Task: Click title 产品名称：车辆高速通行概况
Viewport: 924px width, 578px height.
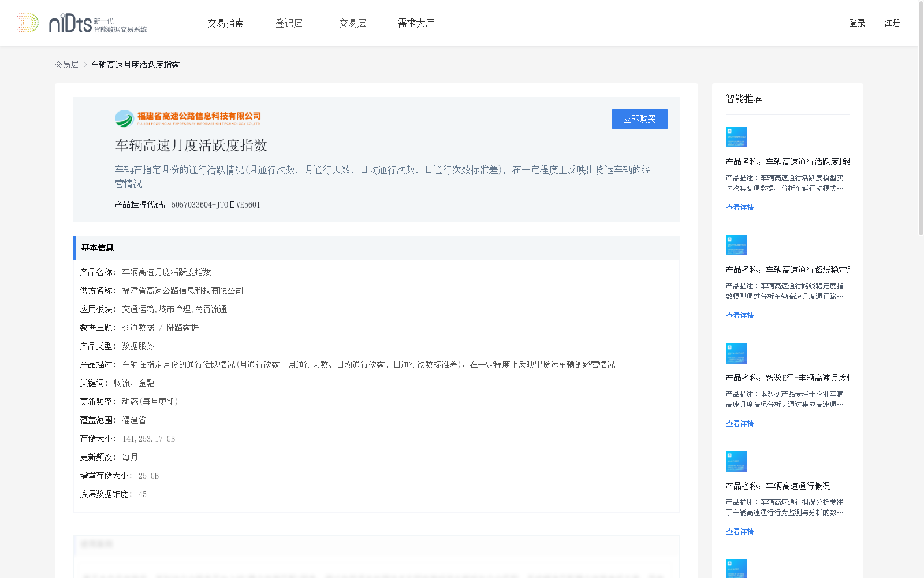Action: pos(778,486)
